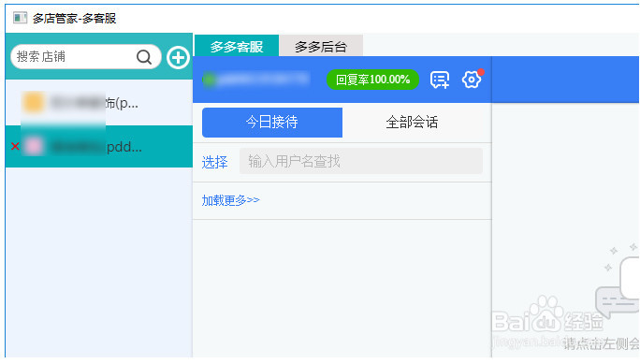Select the highlighted shop ending in pdd...
This screenshot has height=364, width=640.
point(99,147)
